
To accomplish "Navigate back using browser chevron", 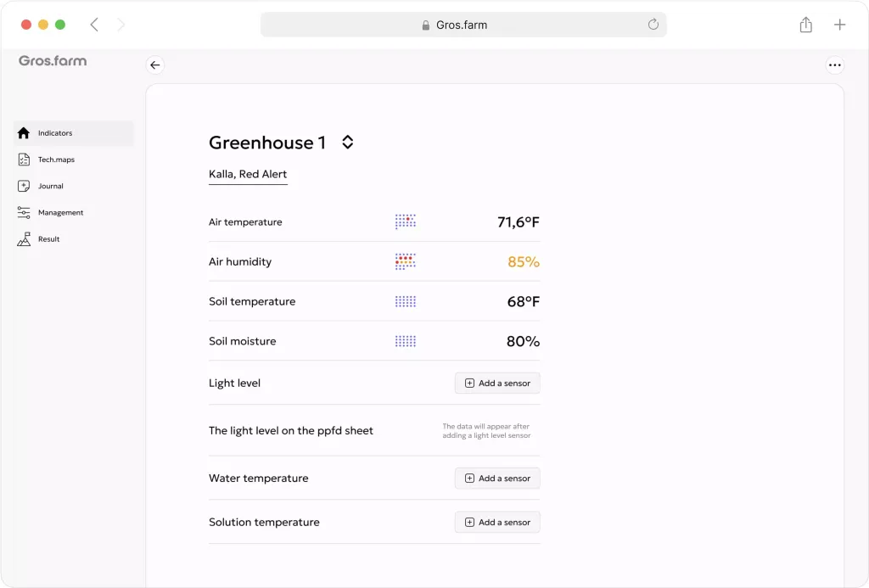I will tap(94, 25).
